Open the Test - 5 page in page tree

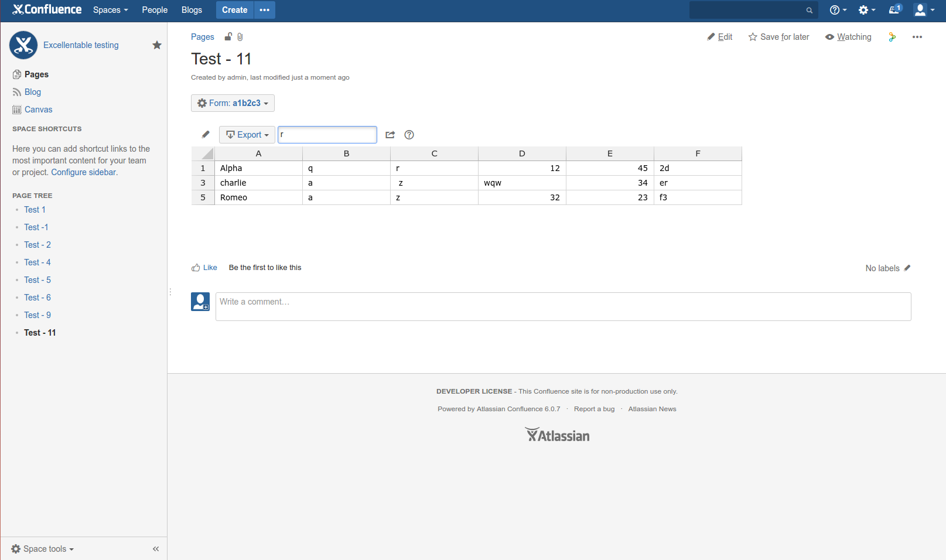(x=37, y=279)
